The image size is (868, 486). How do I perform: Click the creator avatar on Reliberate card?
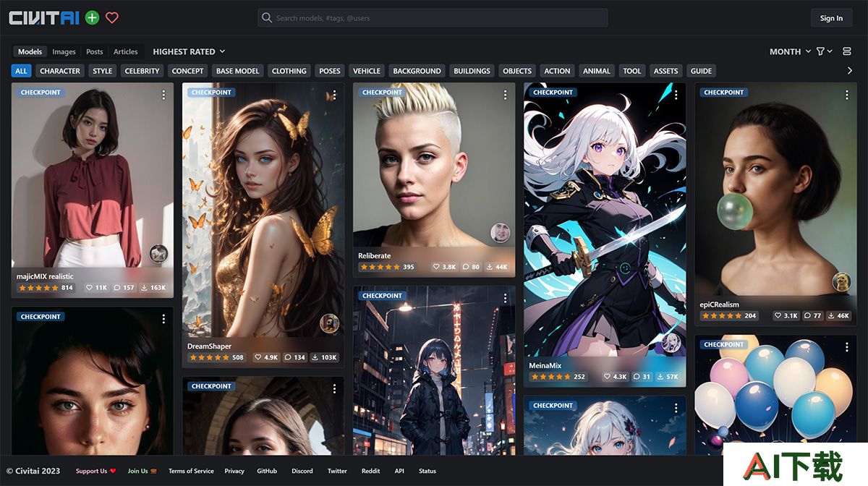pos(500,232)
